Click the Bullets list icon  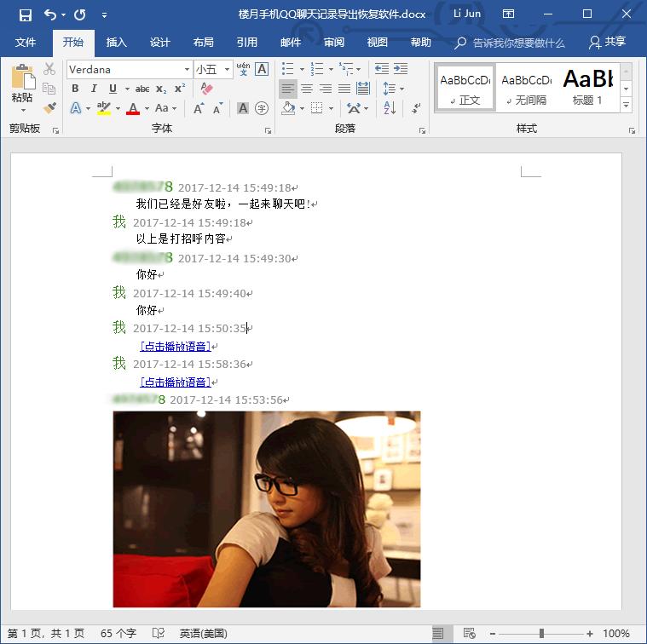click(x=287, y=68)
